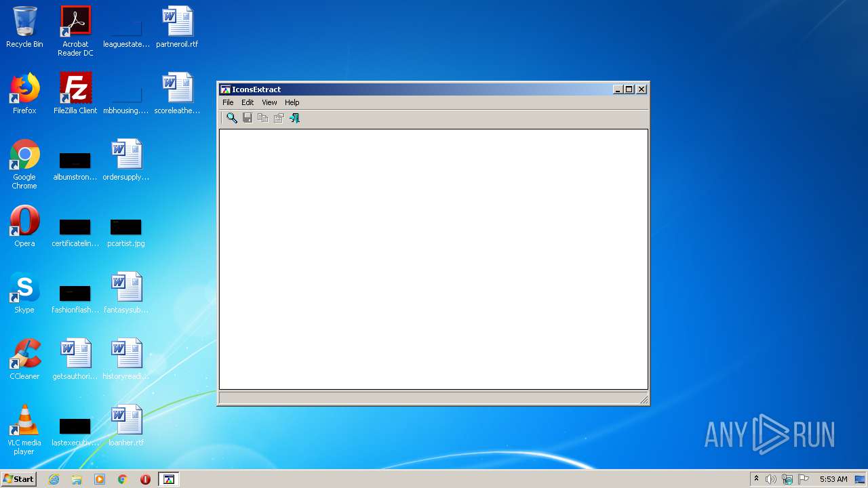Select the Acrobat Reader DC shortcut
Screen dimensions: 868x488
(75, 31)
